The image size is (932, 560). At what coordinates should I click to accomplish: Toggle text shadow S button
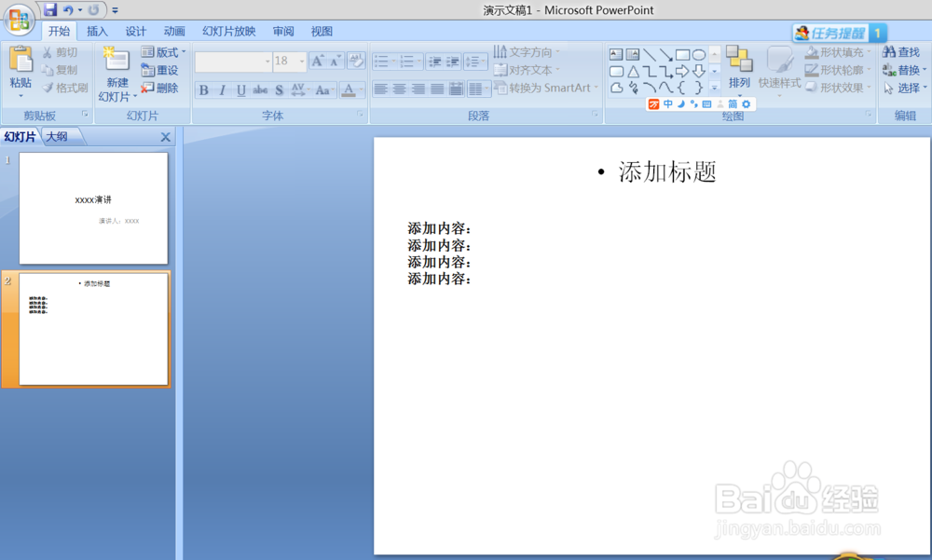click(x=279, y=89)
